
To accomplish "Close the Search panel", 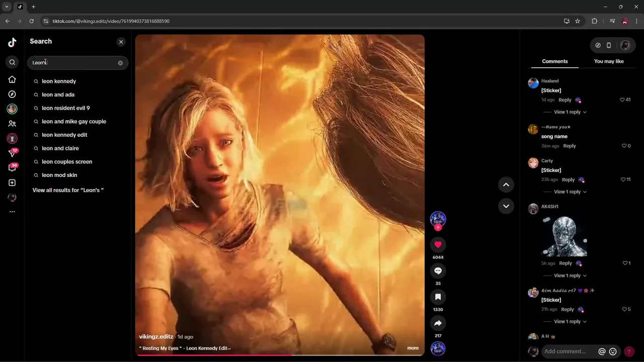I will [121, 42].
